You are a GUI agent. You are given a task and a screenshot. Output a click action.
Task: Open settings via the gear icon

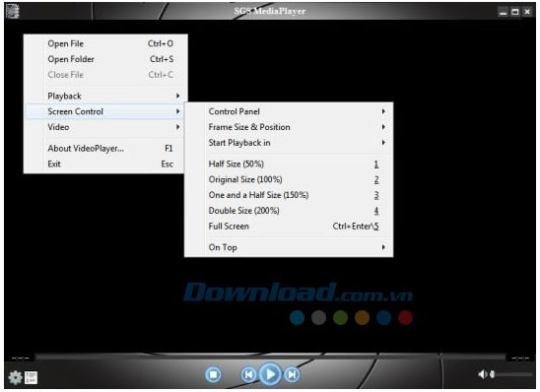click(x=15, y=377)
